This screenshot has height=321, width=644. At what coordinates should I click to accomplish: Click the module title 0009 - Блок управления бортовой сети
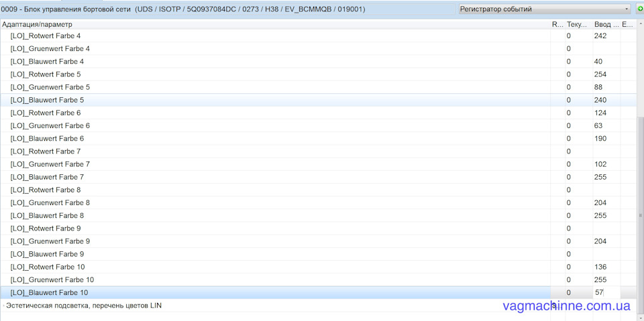66,9
